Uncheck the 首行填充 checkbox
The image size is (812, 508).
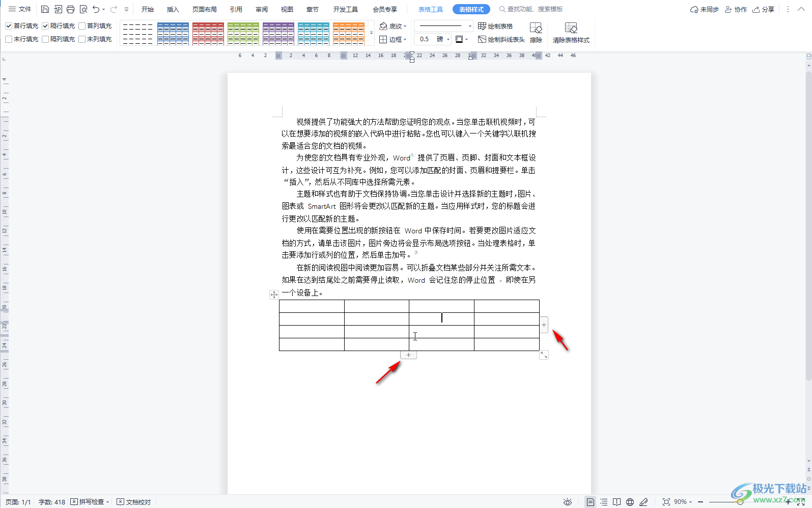tap(9, 26)
